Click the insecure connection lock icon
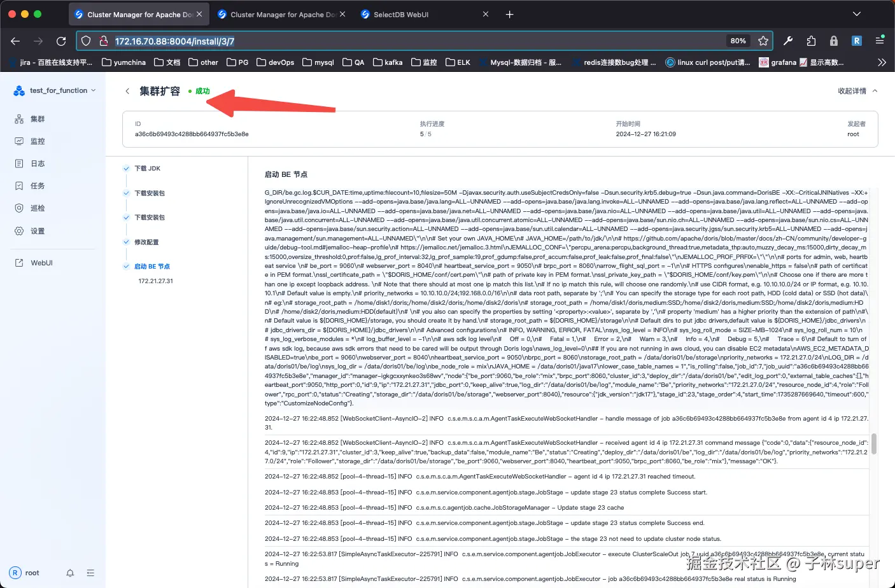Screen dimensions: 895x588 [x=103, y=41]
